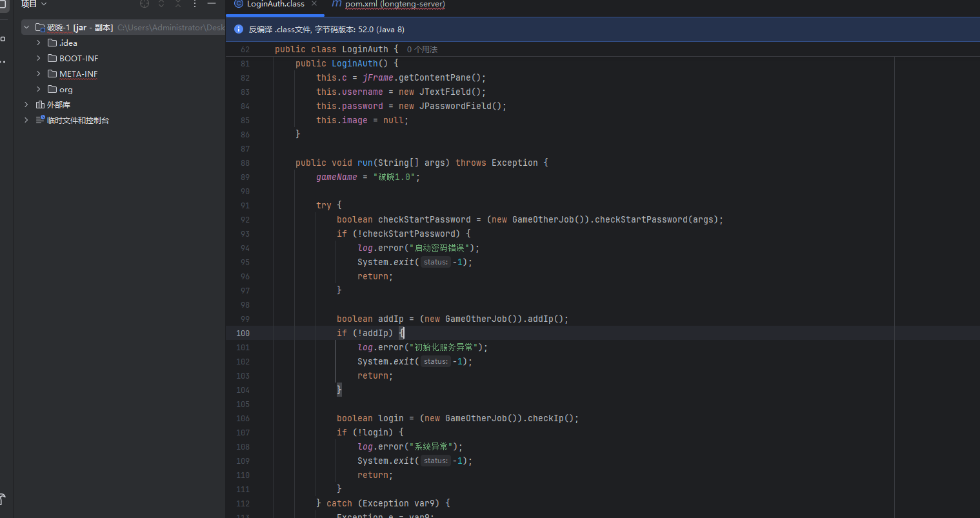Click the gameName variable on line 89
This screenshot has height=518, width=980.
(337, 177)
